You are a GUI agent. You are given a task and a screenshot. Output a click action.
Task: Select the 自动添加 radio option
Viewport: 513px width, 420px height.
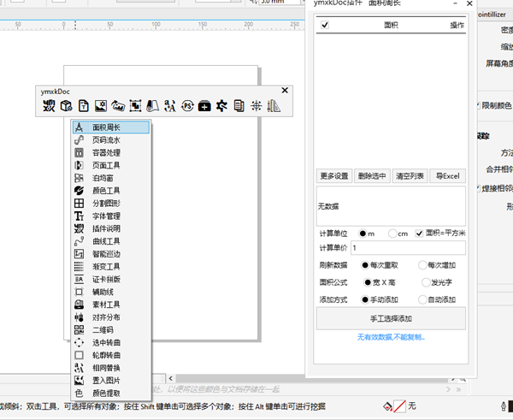[x=422, y=299]
